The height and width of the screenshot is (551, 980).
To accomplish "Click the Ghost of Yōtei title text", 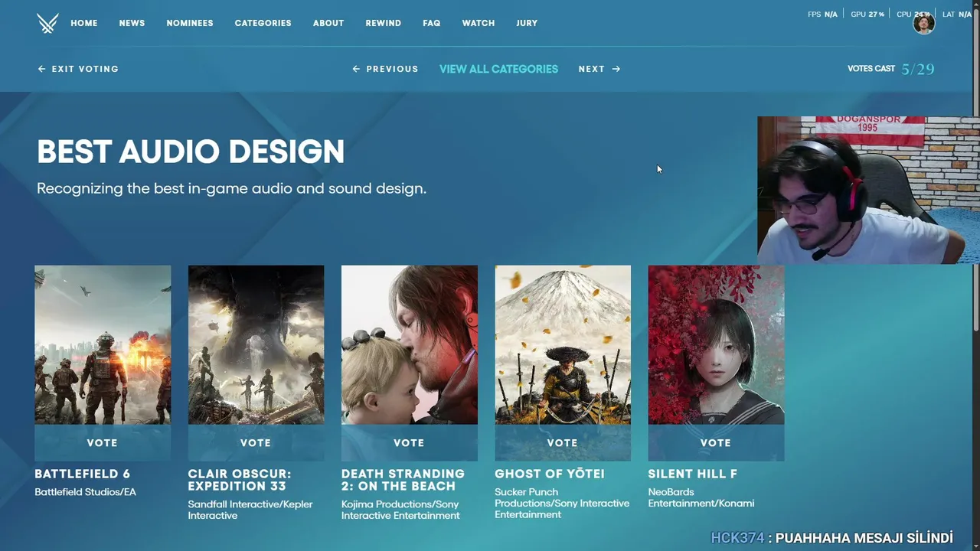I will pyautogui.click(x=550, y=474).
